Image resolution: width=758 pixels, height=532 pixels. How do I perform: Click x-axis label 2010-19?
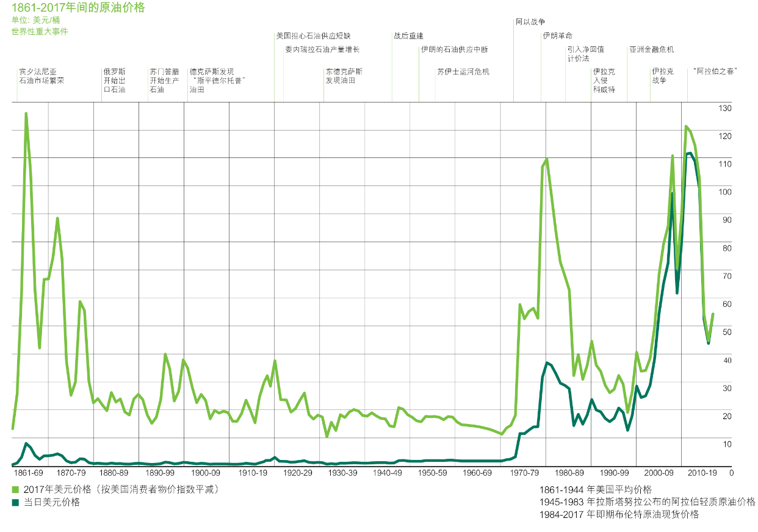(704, 473)
